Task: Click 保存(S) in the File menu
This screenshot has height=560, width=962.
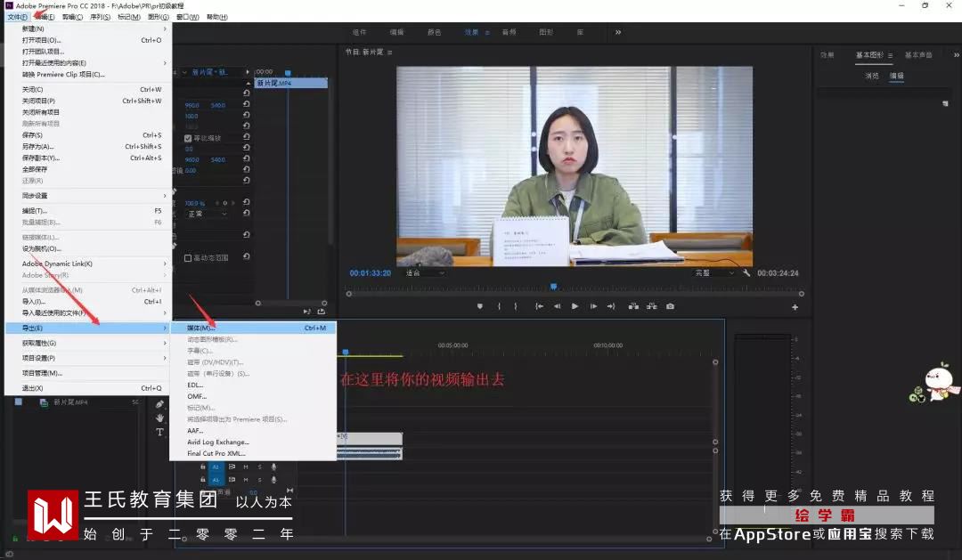Action: tap(88, 135)
